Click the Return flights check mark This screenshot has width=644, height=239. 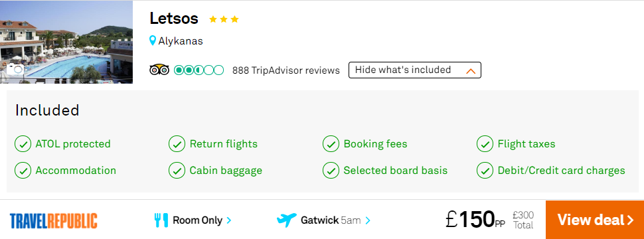[177, 144]
